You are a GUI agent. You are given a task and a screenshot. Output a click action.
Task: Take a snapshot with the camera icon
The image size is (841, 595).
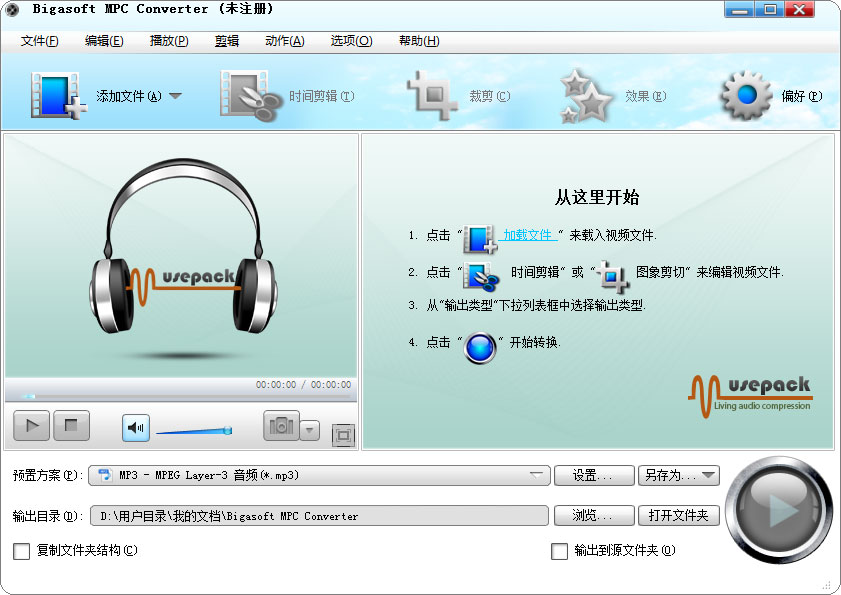(x=281, y=426)
